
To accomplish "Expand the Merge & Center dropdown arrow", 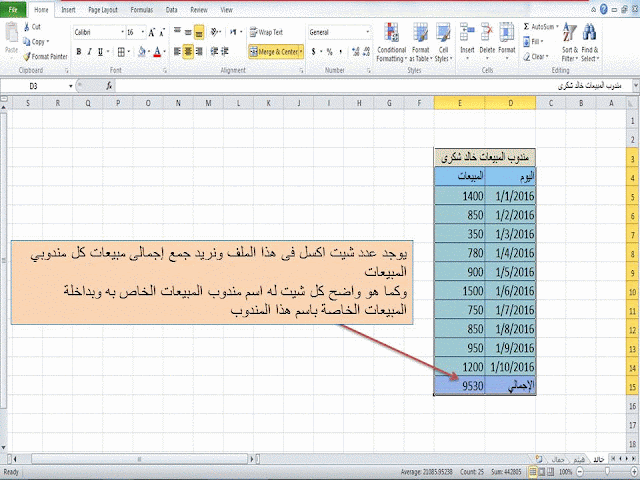I will pos(301,52).
